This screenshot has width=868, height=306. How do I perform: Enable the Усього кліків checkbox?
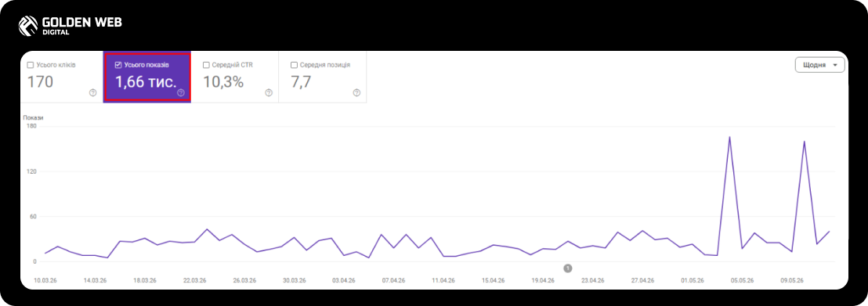[x=31, y=65]
